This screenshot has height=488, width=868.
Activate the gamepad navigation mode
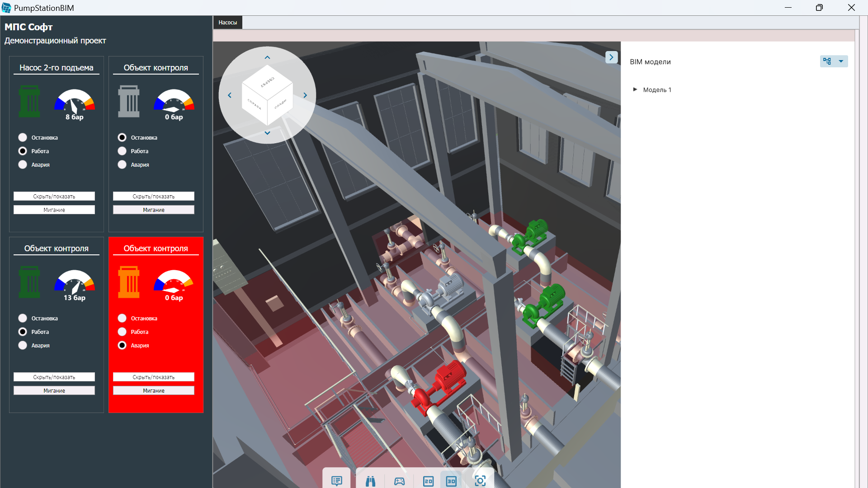[x=399, y=481]
